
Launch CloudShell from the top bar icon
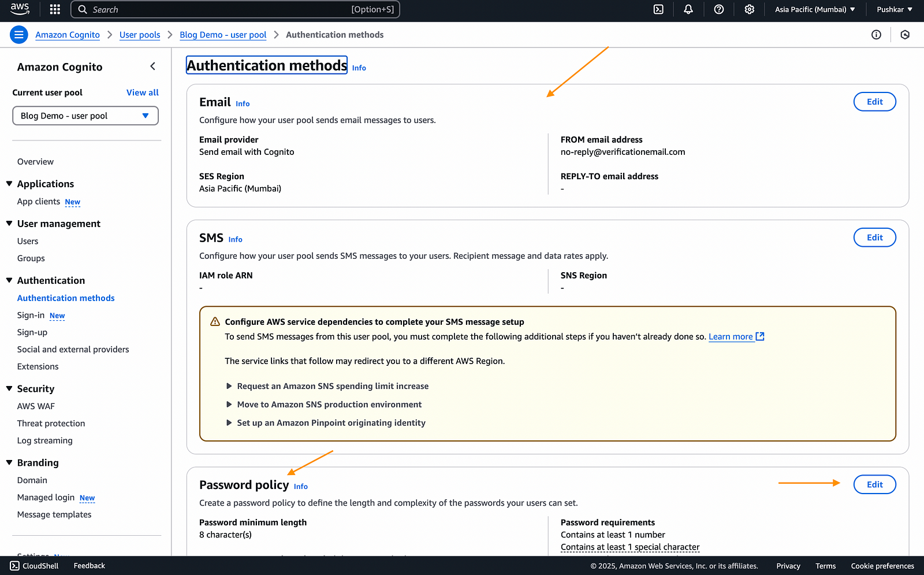coord(658,9)
